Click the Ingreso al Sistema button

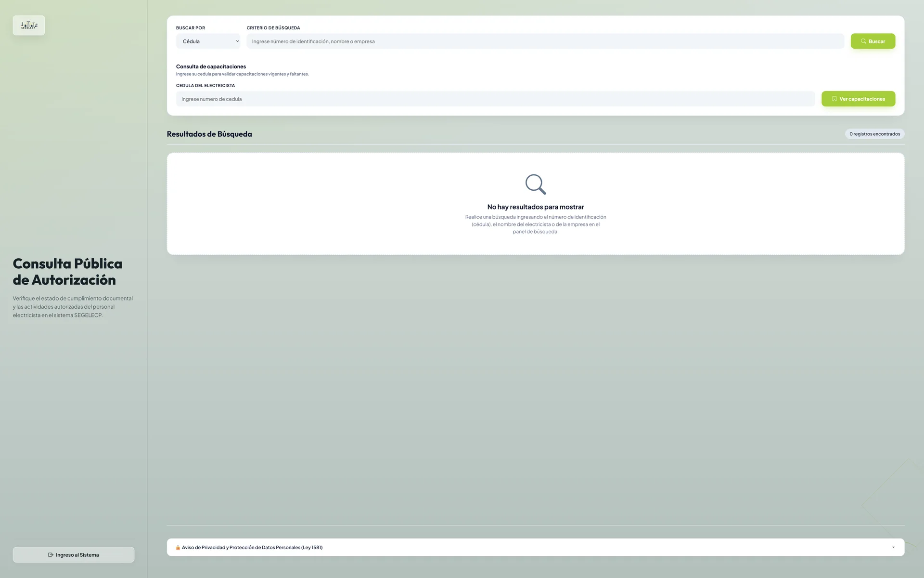pyautogui.click(x=74, y=554)
